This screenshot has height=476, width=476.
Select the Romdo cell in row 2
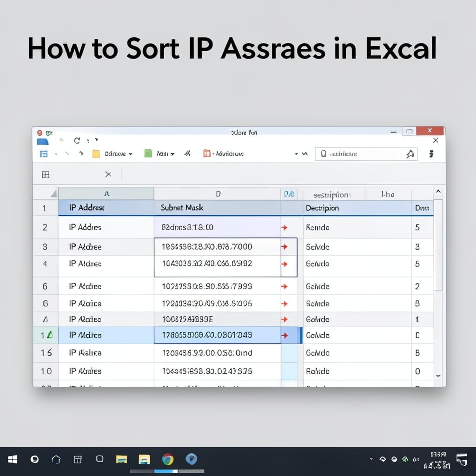357,227
